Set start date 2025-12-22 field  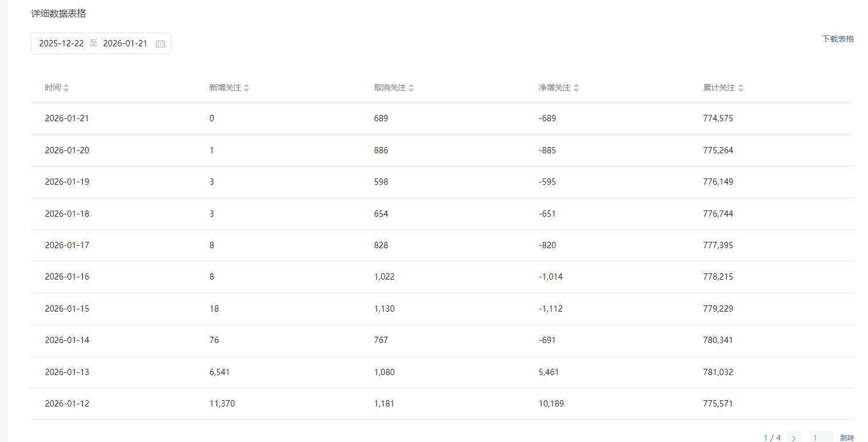pos(62,43)
